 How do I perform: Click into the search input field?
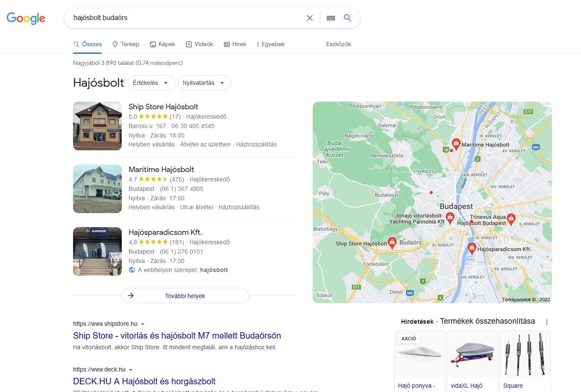184,18
